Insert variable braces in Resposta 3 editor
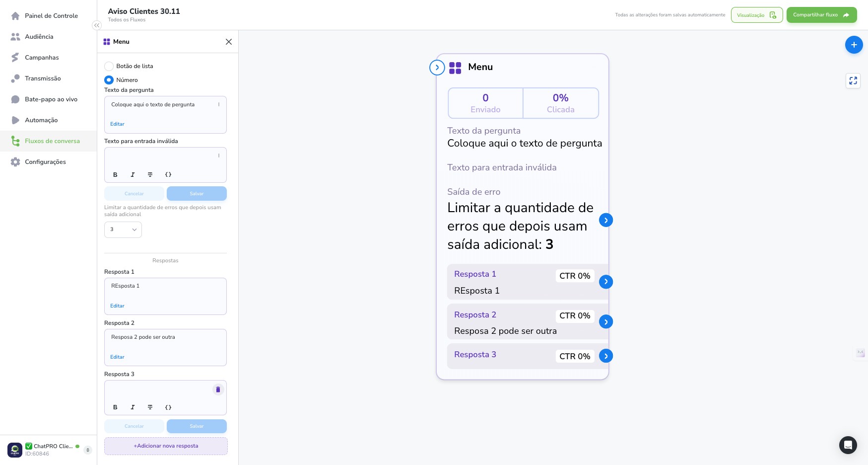 point(168,407)
